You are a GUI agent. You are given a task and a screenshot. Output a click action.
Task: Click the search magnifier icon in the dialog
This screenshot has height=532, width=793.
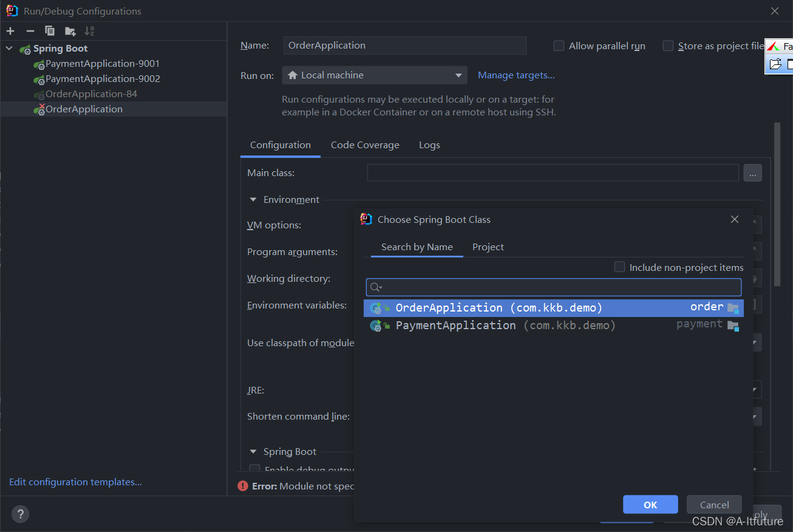(x=376, y=287)
